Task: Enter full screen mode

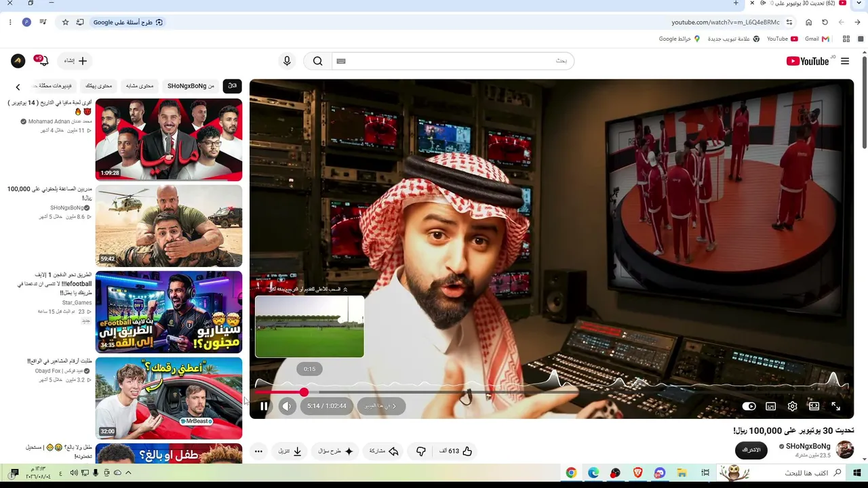Action: (x=835, y=406)
